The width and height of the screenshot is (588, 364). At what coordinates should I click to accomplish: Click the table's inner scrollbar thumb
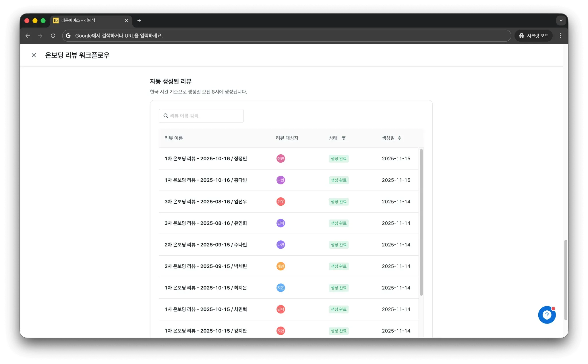pyautogui.click(x=421, y=222)
